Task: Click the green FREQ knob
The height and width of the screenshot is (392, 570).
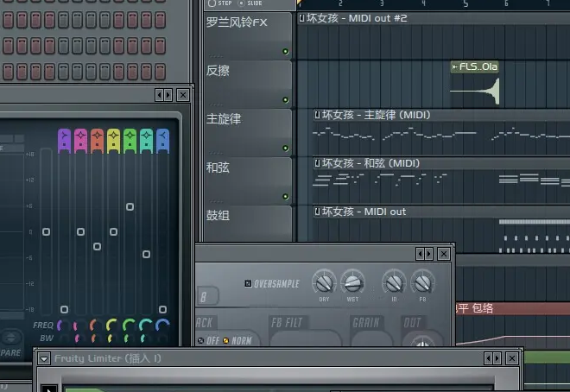Action: 129,326
